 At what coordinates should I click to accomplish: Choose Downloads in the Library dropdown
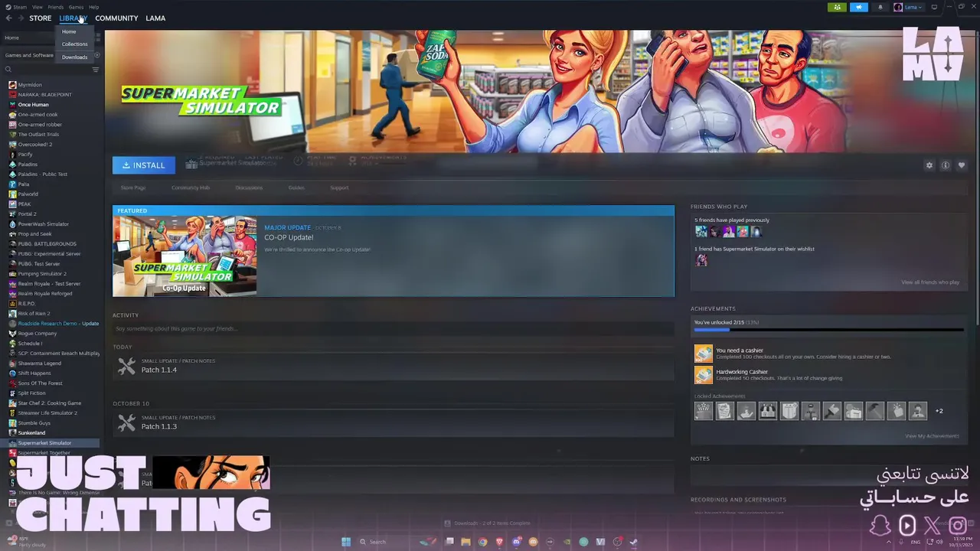point(75,57)
